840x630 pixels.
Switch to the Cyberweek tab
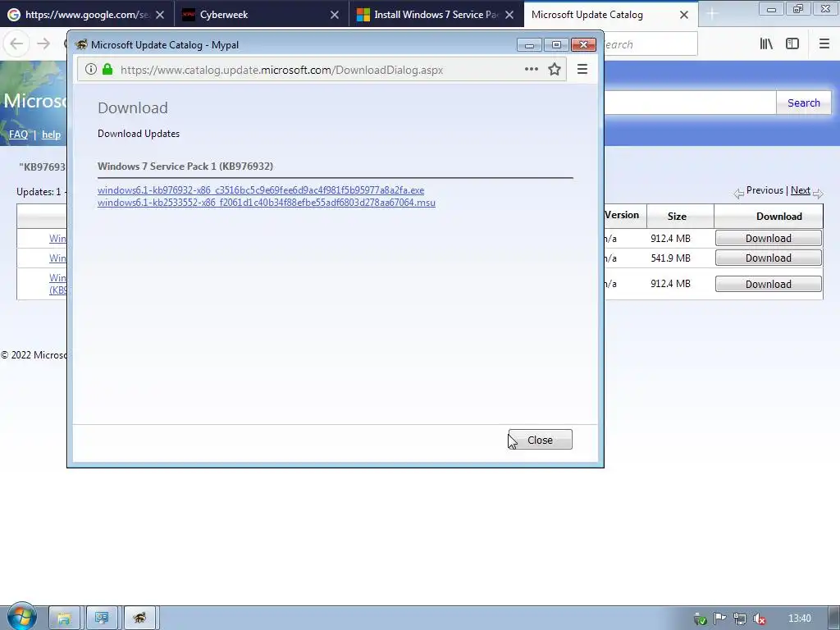[x=262, y=15]
